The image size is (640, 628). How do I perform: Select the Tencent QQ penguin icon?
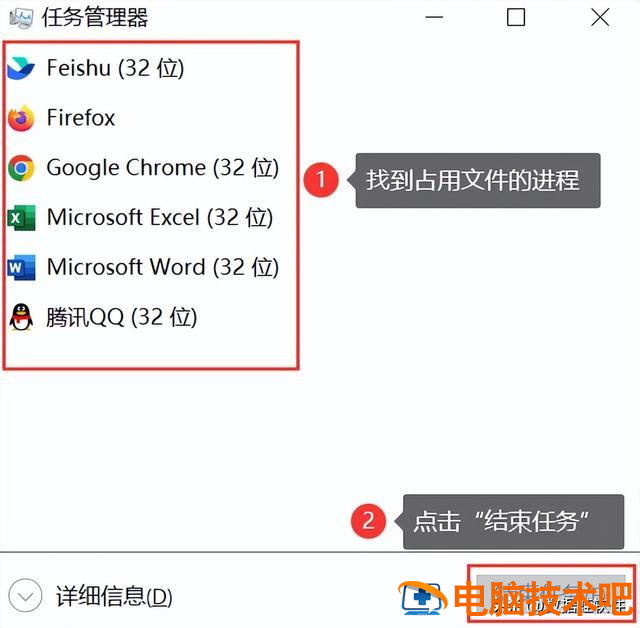[21, 317]
